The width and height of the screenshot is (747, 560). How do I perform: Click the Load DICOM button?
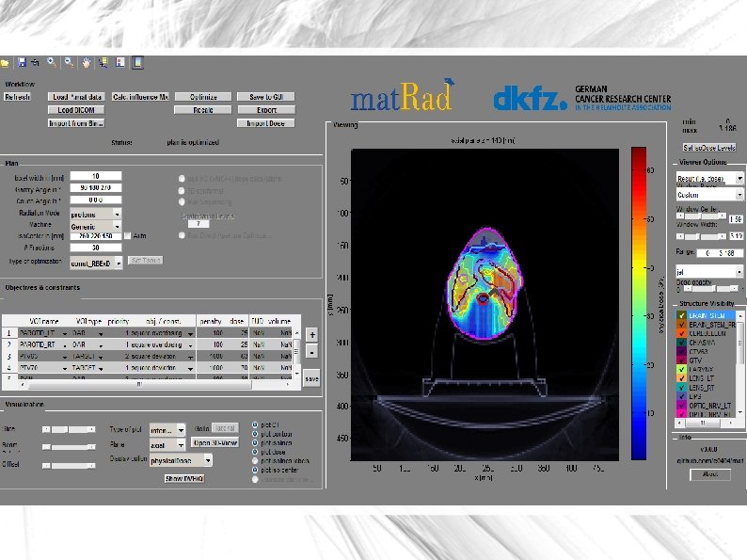point(76,110)
